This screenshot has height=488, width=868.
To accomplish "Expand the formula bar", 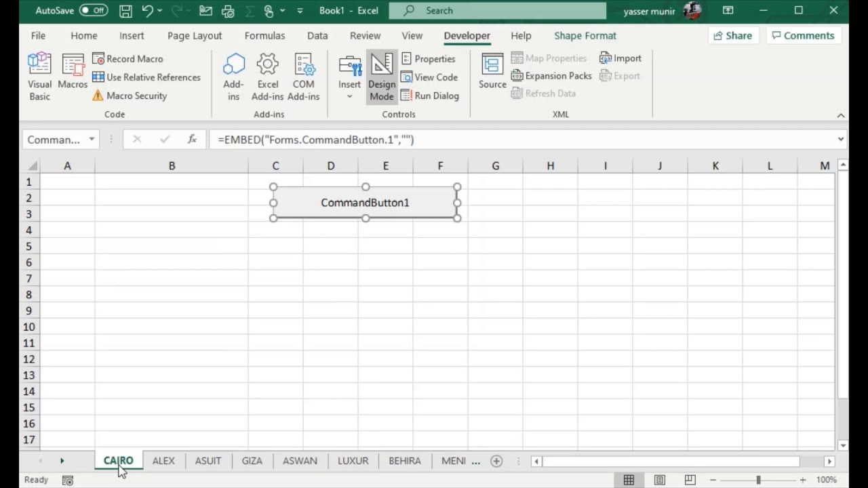I will click(x=841, y=140).
